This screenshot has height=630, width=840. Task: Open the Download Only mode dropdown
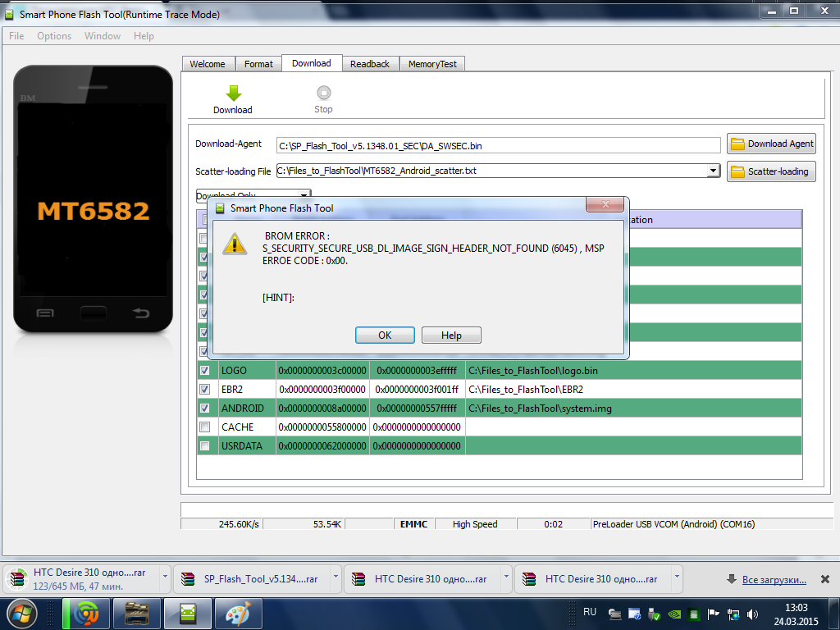(x=304, y=195)
